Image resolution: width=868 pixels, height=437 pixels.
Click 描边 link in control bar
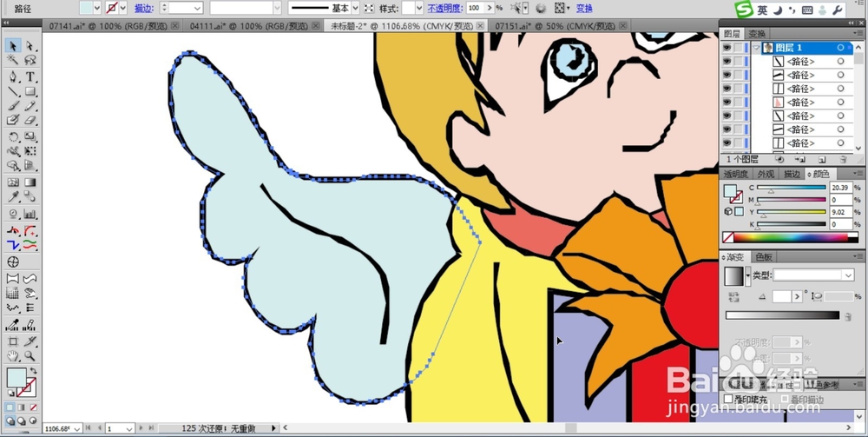144,9
